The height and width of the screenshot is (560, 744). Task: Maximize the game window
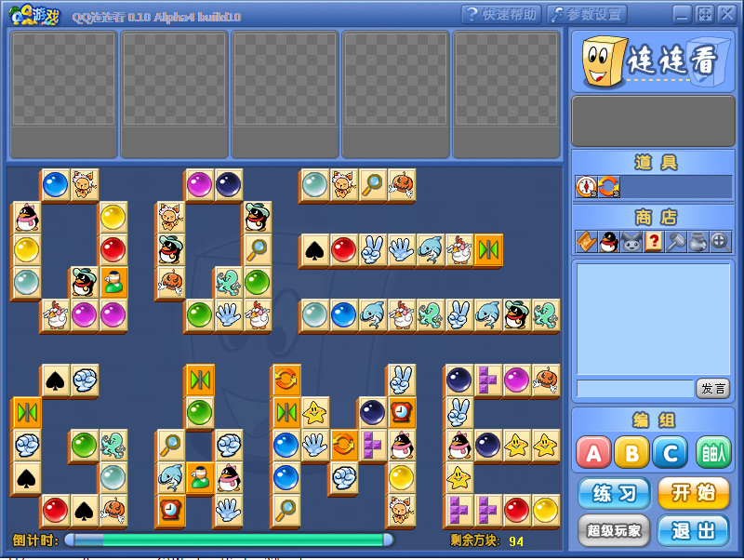coord(705,15)
